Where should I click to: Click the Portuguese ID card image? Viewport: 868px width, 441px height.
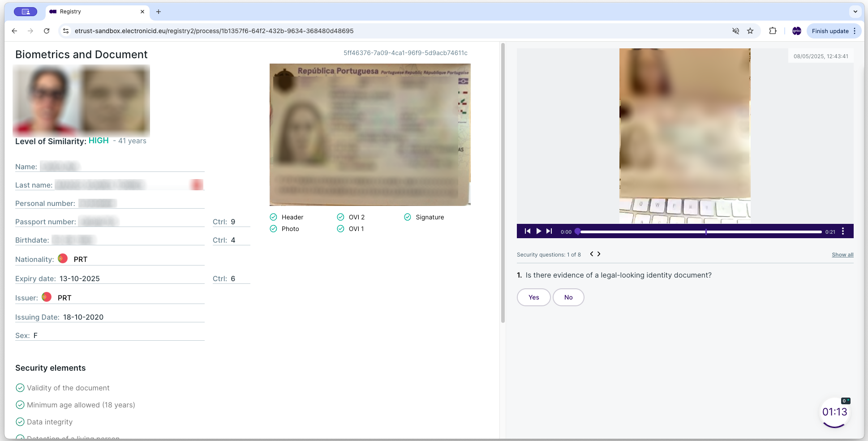tap(370, 135)
